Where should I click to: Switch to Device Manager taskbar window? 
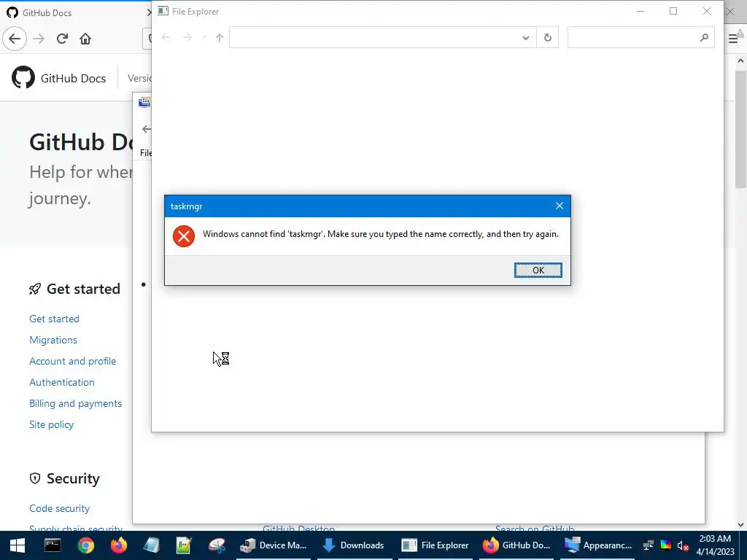click(x=274, y=545)
